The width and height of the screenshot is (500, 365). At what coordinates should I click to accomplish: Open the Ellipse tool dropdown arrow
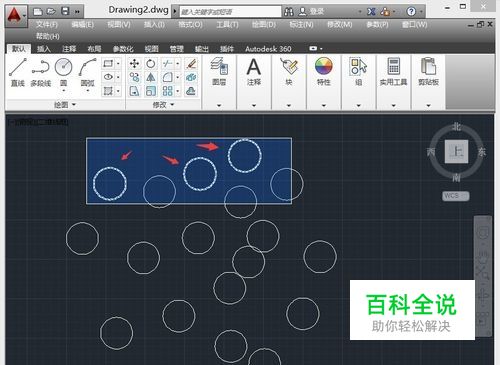pyautogui.click(x=118, y=77)
